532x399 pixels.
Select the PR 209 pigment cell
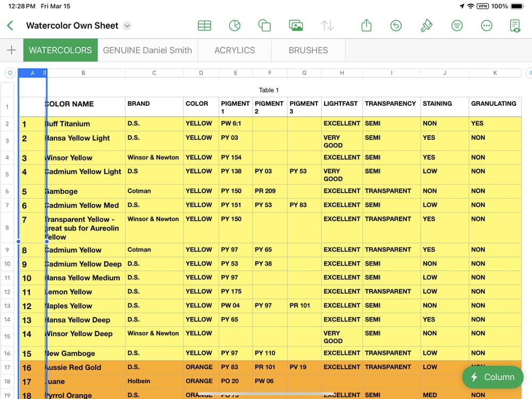[x=270, y=192]
